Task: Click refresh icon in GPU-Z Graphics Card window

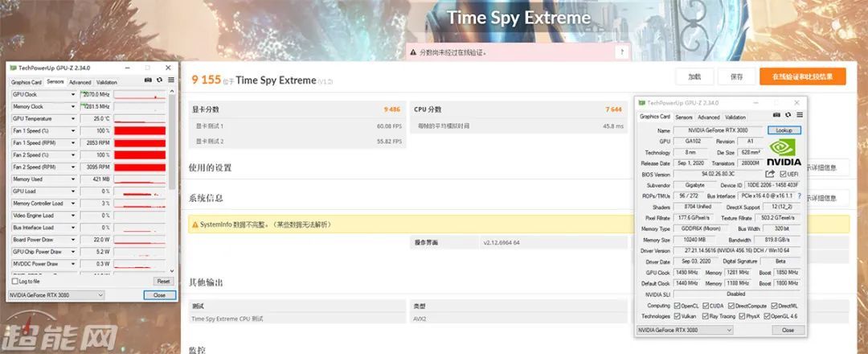Action: click(x=788, y=115)
